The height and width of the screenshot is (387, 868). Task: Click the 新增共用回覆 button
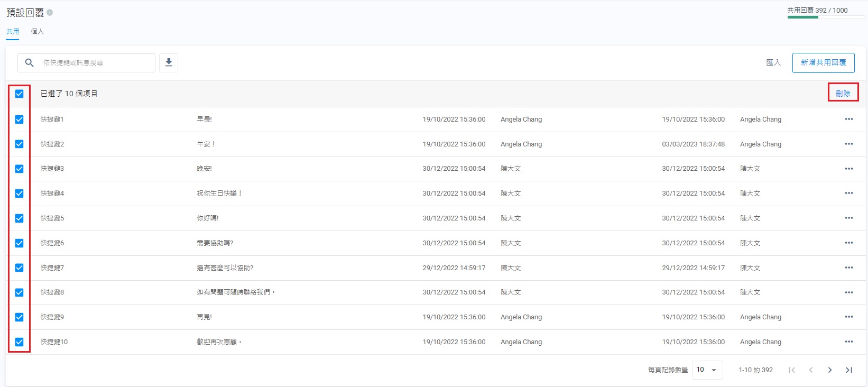tap(823, 62)
